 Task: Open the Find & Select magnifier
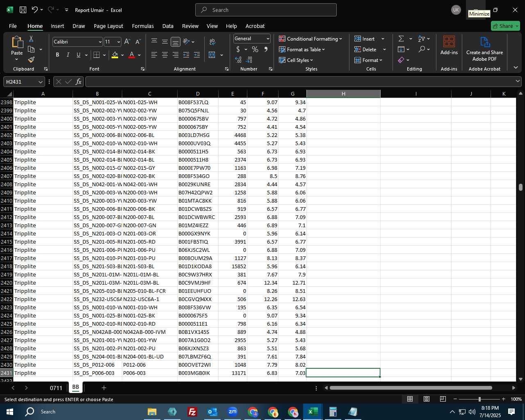(x=422, y=49)
